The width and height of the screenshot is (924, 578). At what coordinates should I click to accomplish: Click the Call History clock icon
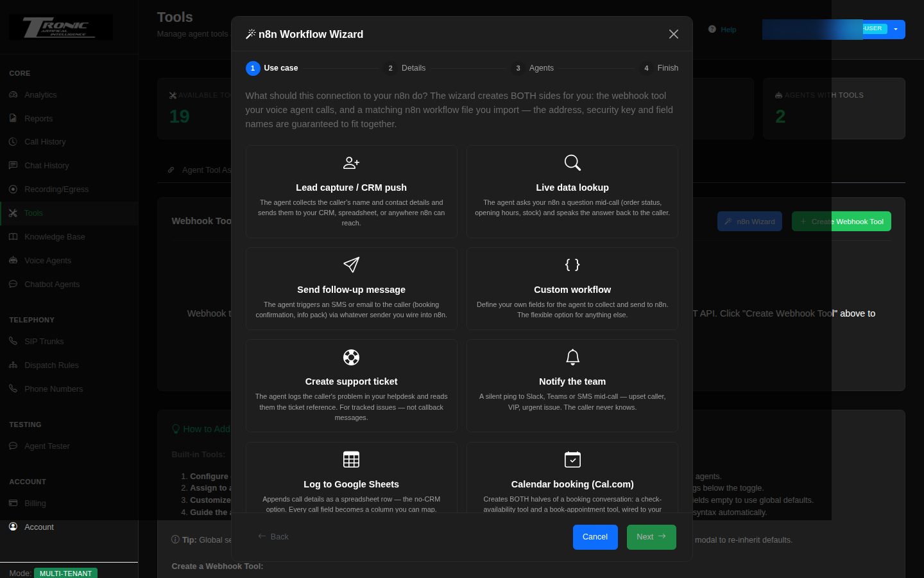coord(13,141)
